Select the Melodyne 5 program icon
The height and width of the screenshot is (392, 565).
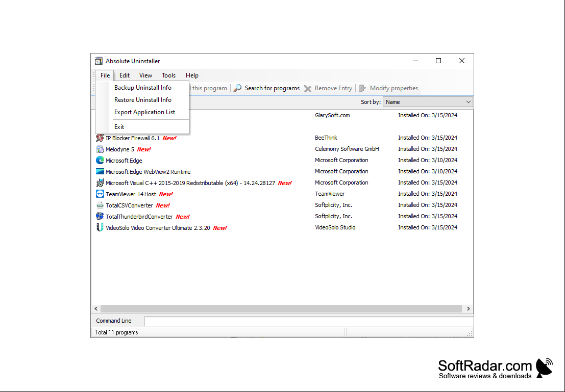(100, 149)
